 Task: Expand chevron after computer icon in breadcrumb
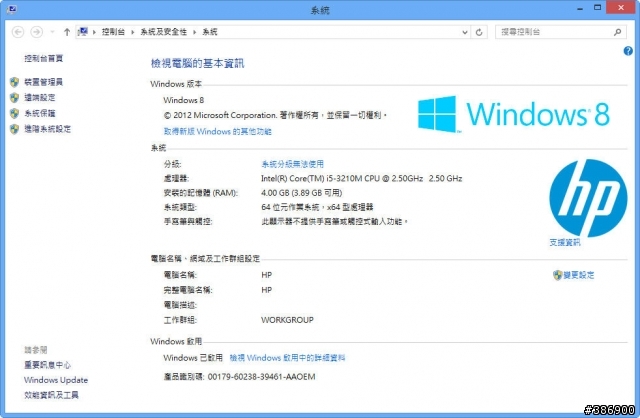click(94, 32)
